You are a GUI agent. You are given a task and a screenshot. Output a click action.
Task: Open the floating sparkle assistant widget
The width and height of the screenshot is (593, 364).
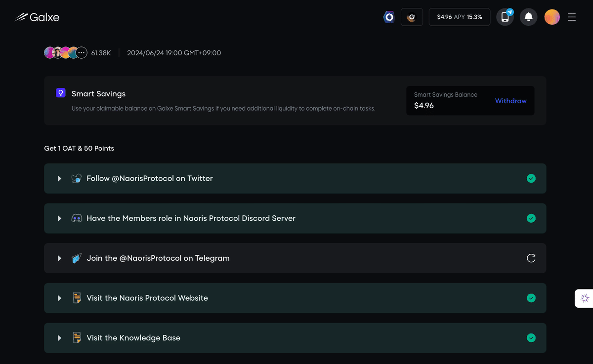(x=585, y=298)
